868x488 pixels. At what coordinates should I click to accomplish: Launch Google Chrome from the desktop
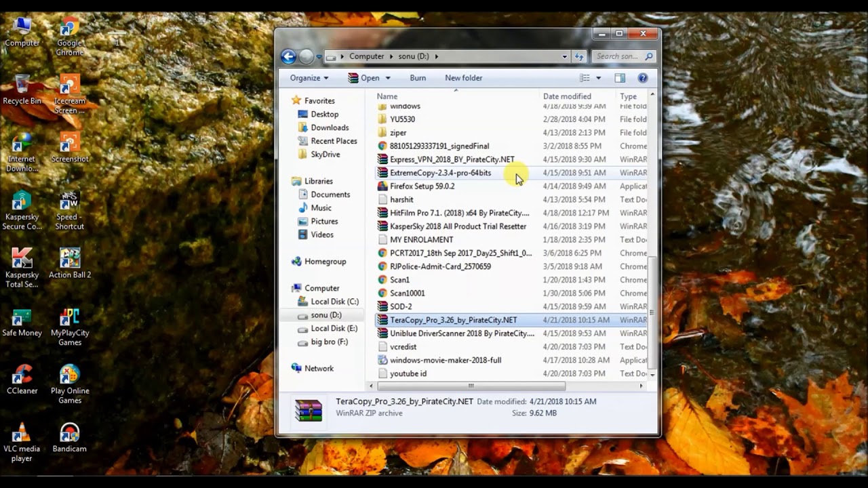click(x=69, y=37)
